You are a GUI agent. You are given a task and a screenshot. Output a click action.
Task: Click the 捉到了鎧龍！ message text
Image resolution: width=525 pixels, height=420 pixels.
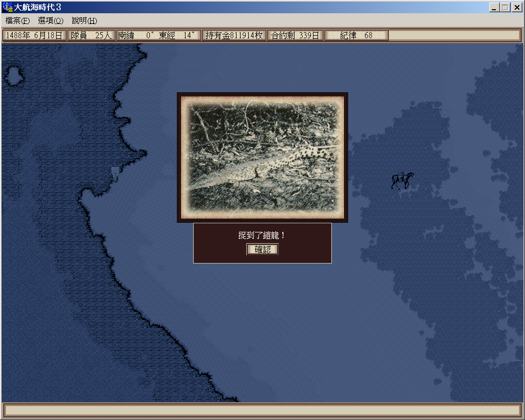click(x=262, y=235)
